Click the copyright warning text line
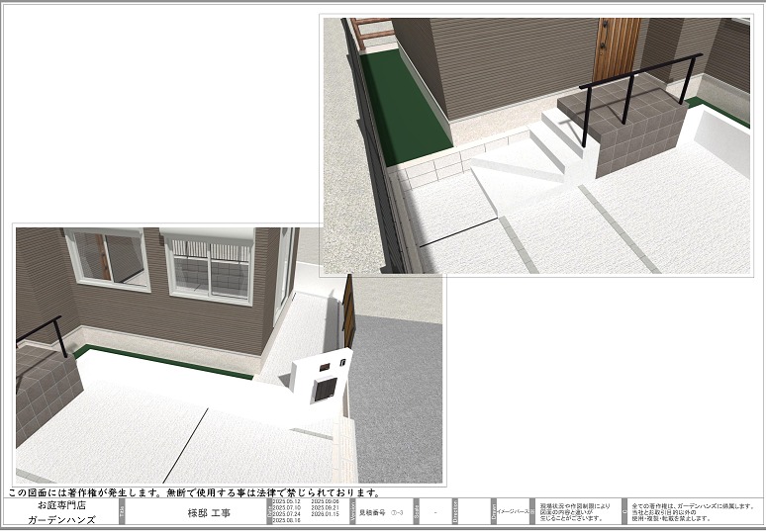The width and height of the screenshot is (766, 532). pos(194,491)
